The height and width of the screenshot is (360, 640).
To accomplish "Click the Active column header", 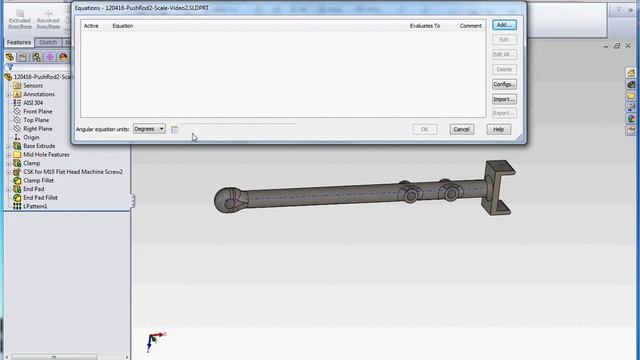I will [91, 26].
